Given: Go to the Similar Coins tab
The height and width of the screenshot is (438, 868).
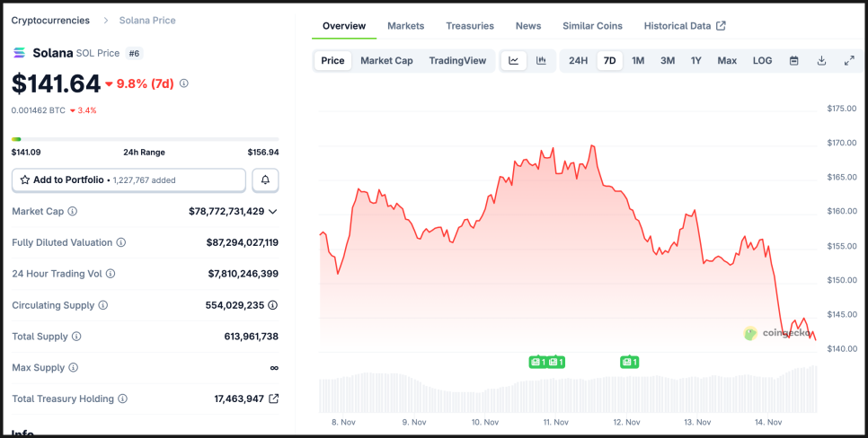Looking at the screenshot, I should coord(592,26).
